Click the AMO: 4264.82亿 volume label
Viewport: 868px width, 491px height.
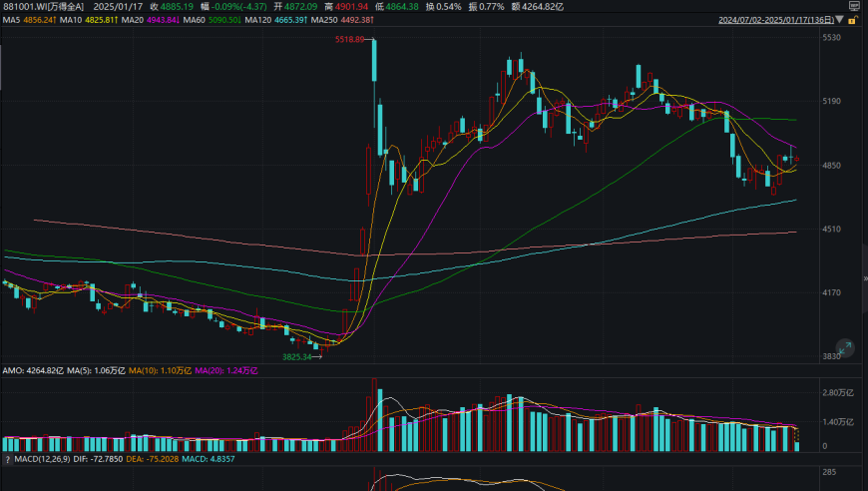coord(33,370)
